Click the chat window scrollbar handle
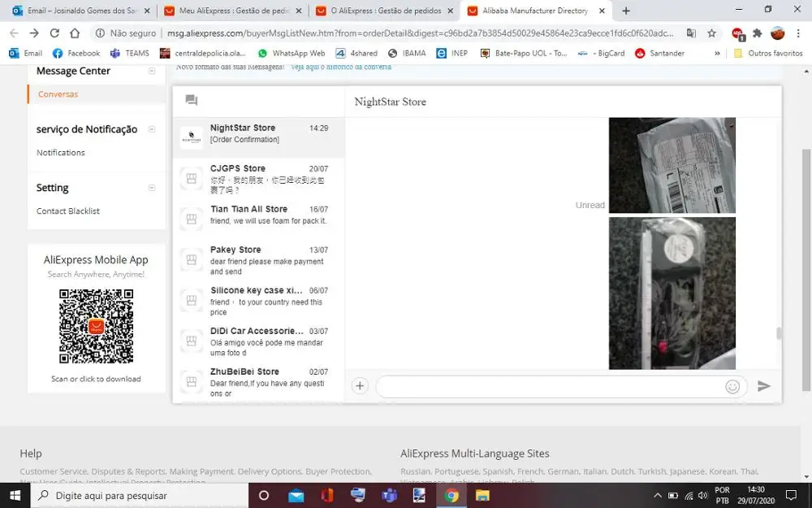This screenshot has width=812, height=508. [778, 332]
